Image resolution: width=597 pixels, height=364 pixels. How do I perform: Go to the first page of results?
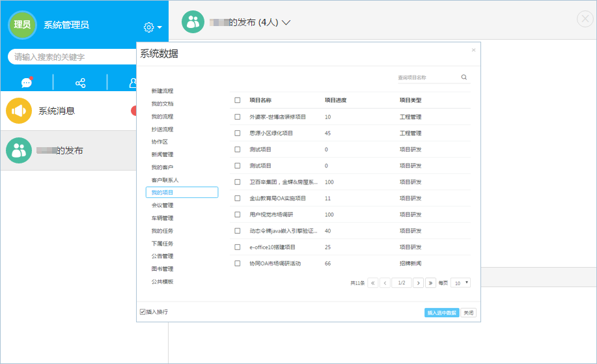pyautogui.click(x=373, y=283)
